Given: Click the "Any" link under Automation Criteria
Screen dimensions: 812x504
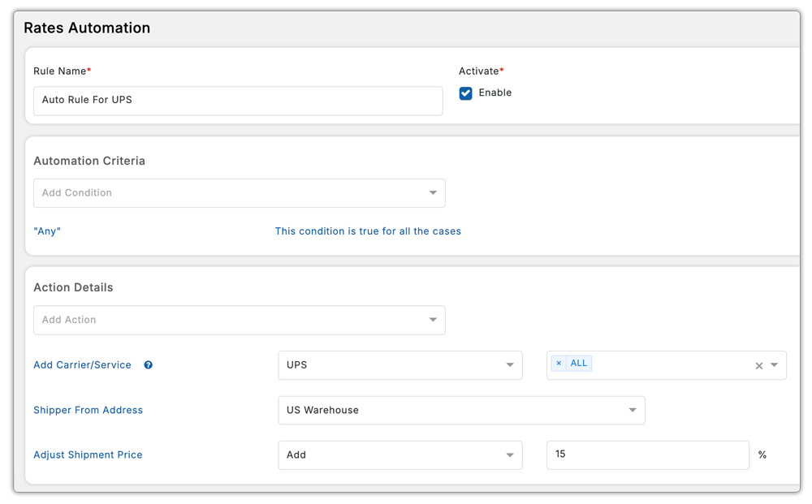Looking at the screenshot, I should point(46,231).
